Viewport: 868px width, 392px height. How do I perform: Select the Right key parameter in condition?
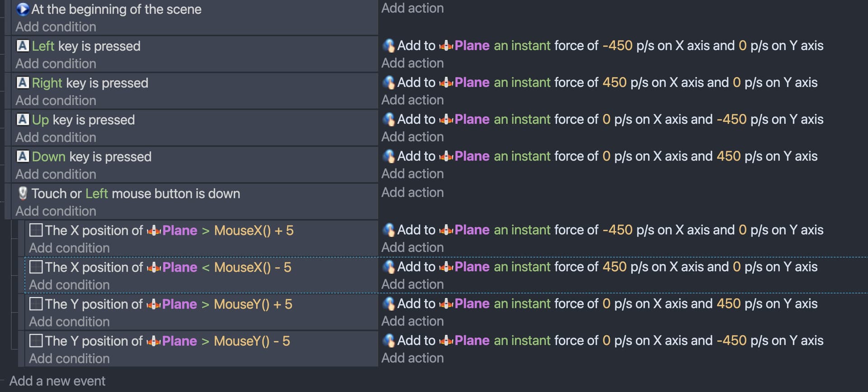pyautogui.click(x=47, y=83)
